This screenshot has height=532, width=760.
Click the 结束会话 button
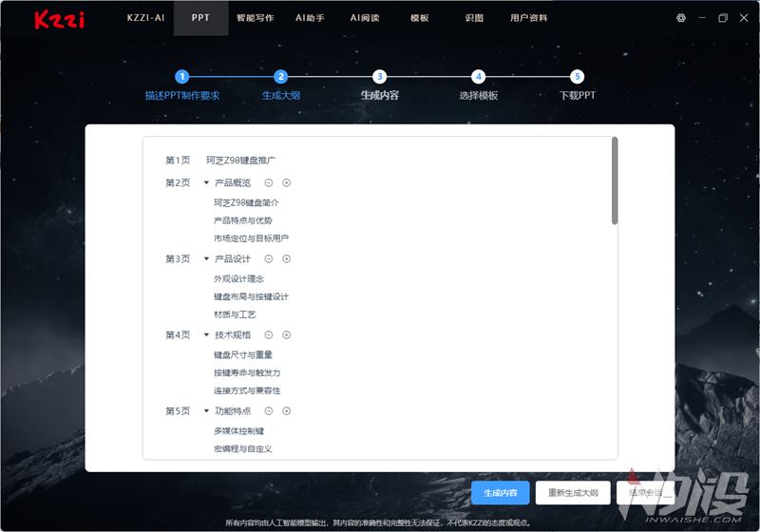tap(645, 493)
